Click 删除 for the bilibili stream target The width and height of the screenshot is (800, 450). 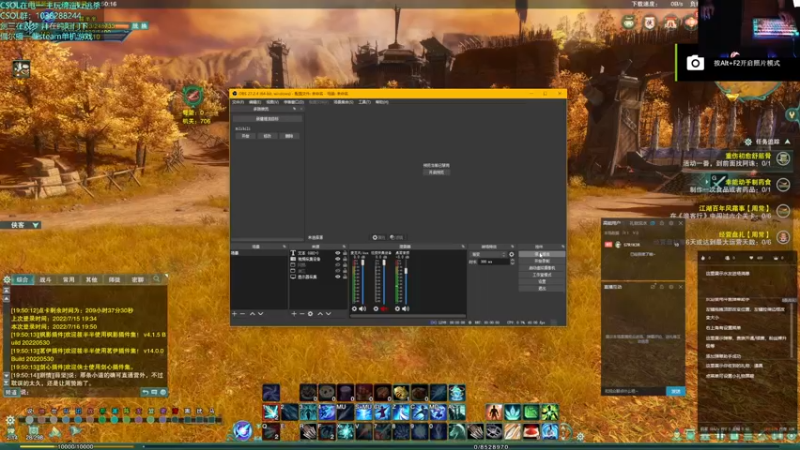click(x=289, y=136)
